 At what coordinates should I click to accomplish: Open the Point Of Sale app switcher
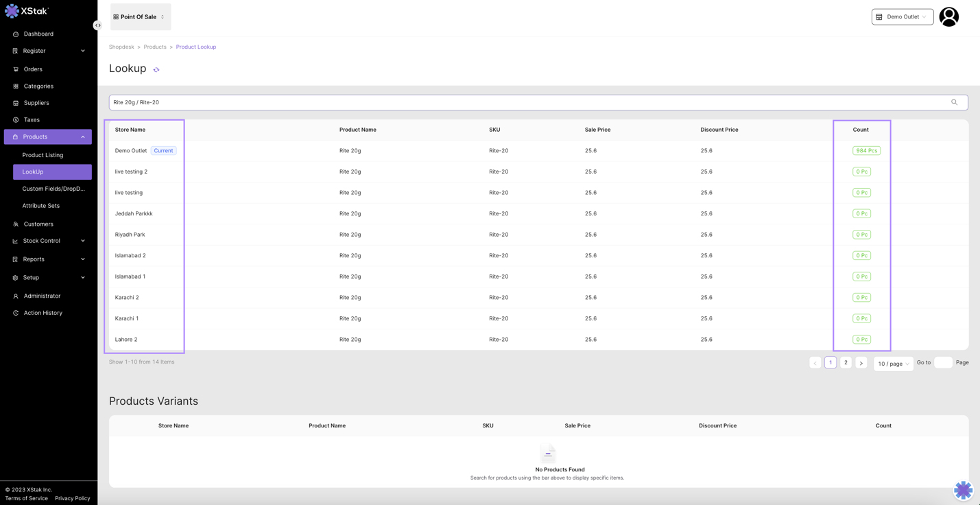140,17
